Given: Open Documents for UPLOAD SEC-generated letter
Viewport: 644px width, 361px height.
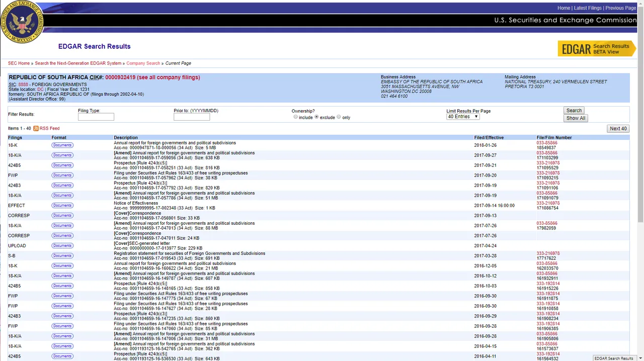Looking at the screenshot, I should (62, 246).
